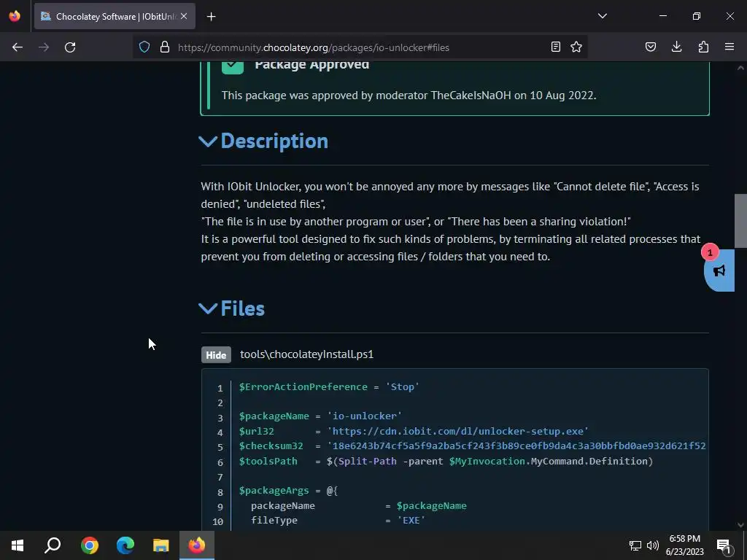Screen dimensions: 747x560
Task: Open the notification center icon
Action: [724, 545]
